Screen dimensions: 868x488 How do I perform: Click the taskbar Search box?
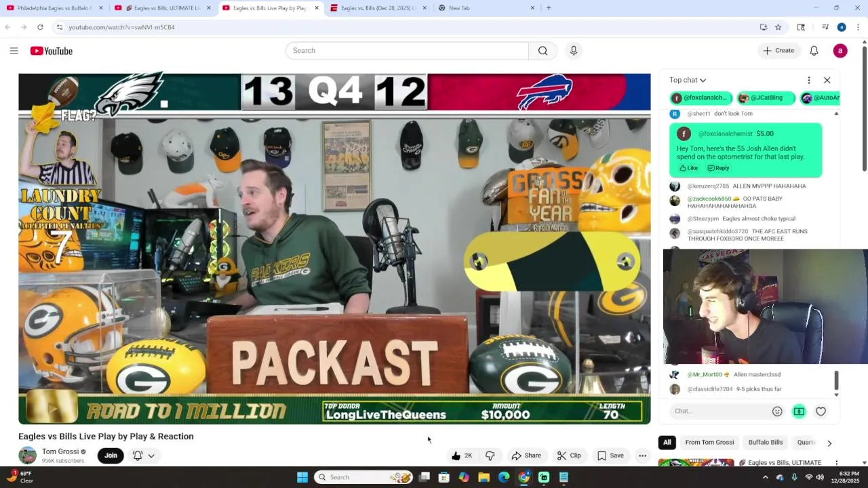point(364,477)
